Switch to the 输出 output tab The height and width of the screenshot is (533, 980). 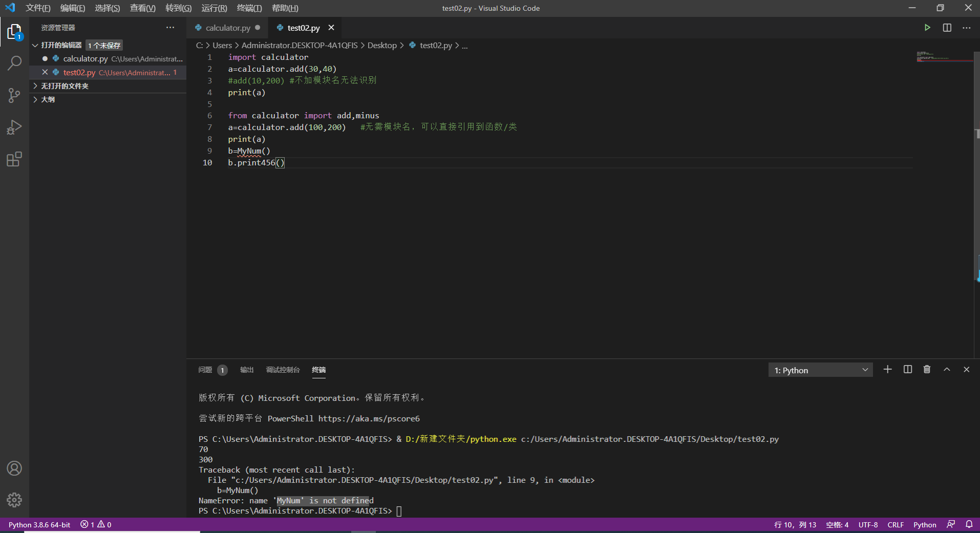247,370
